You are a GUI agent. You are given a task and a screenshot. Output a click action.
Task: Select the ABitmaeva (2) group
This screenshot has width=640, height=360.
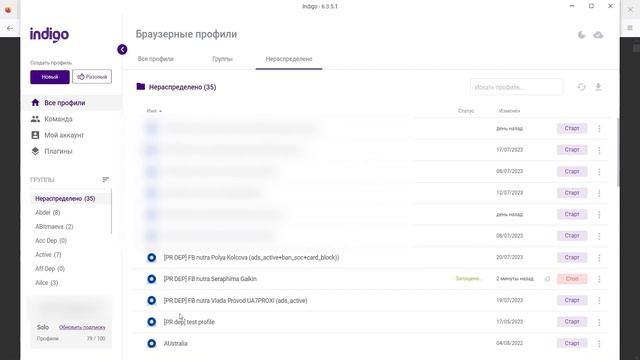pos(54,227)
